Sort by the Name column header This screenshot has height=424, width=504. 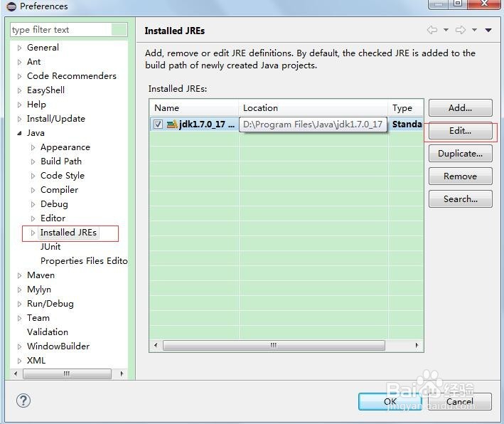(x=194, y=107)
